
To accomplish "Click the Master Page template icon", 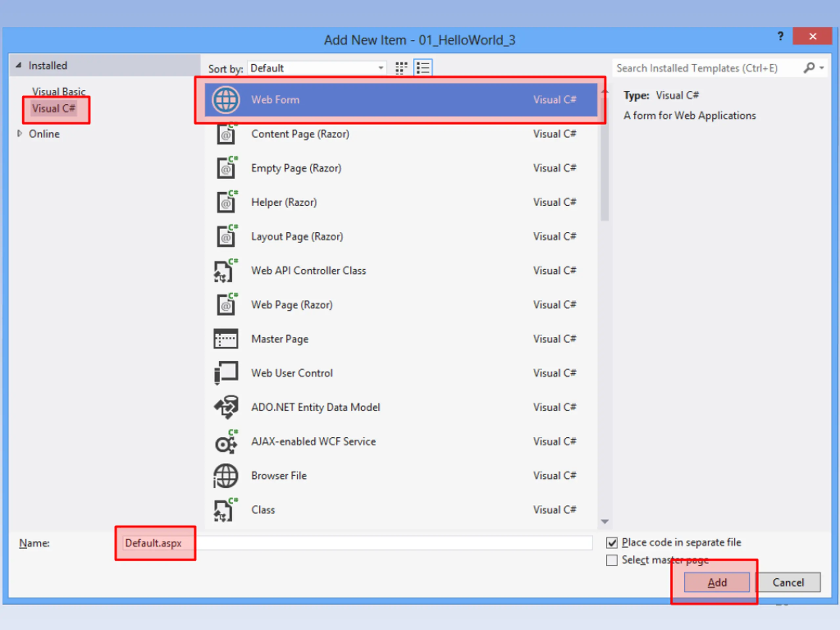I will 226,339.
